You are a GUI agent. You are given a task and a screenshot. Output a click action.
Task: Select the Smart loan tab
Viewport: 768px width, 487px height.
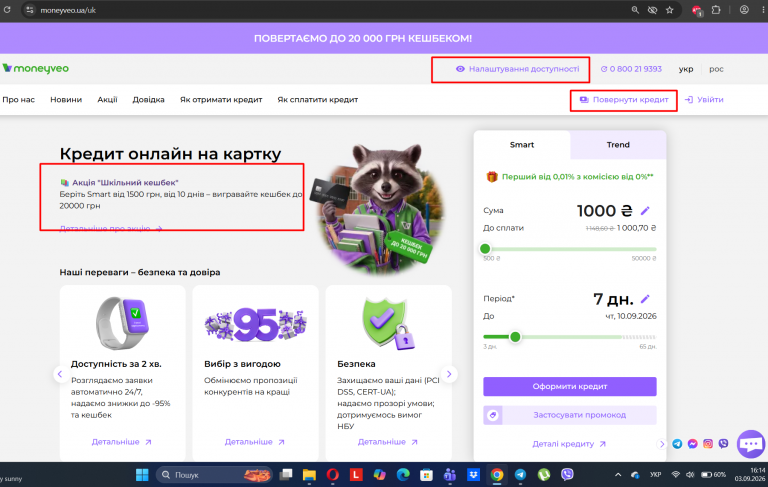click(x=522, y=145)
